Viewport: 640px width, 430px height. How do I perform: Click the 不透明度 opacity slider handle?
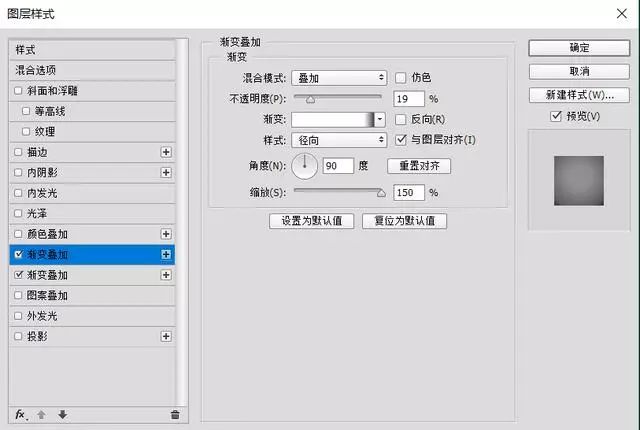click(x=311, y=99)
